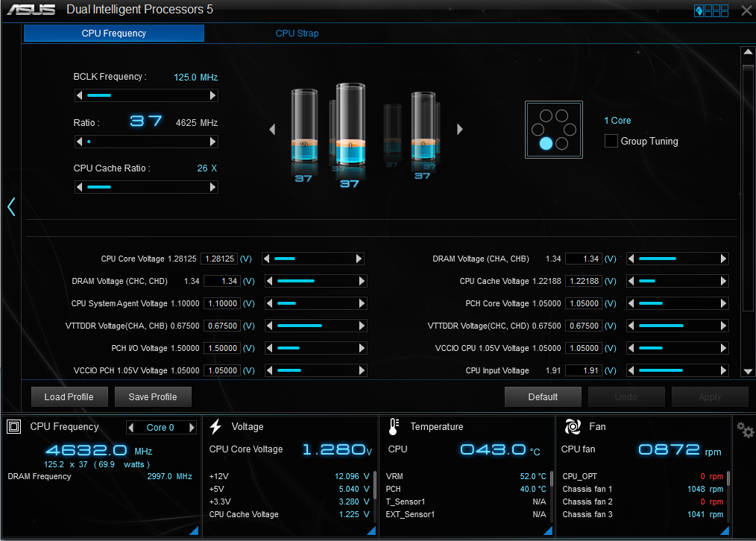Increase PCH Core Voltage with right arrow
756x541 pixels.
tap(723, 303)
